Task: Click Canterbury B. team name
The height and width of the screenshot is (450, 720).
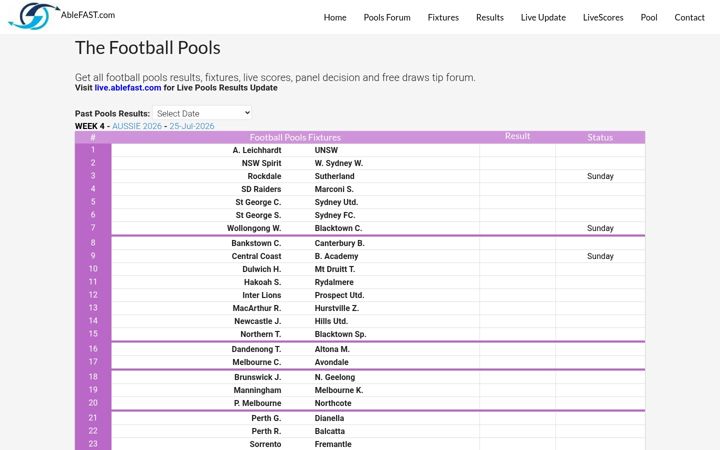Action: click(x=339, y=243)
